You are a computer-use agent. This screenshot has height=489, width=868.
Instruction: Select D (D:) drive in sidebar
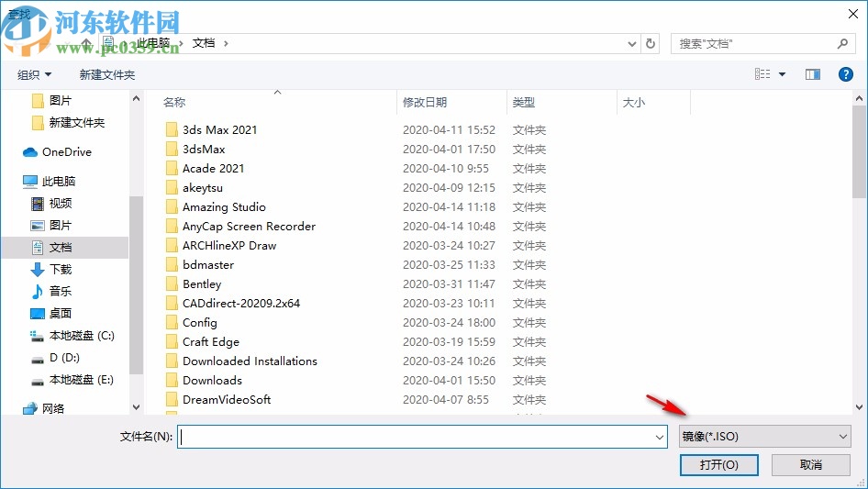[55, 358]
